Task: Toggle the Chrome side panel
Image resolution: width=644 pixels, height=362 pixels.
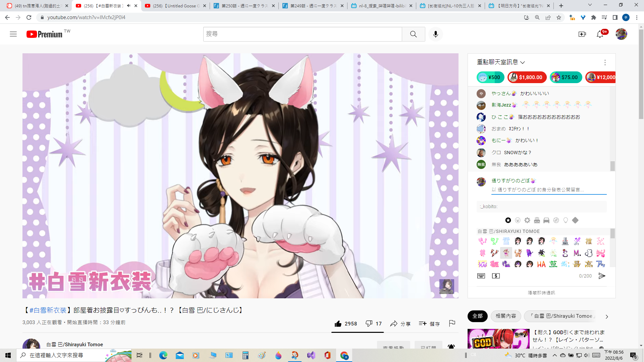Action: (615, 17)
